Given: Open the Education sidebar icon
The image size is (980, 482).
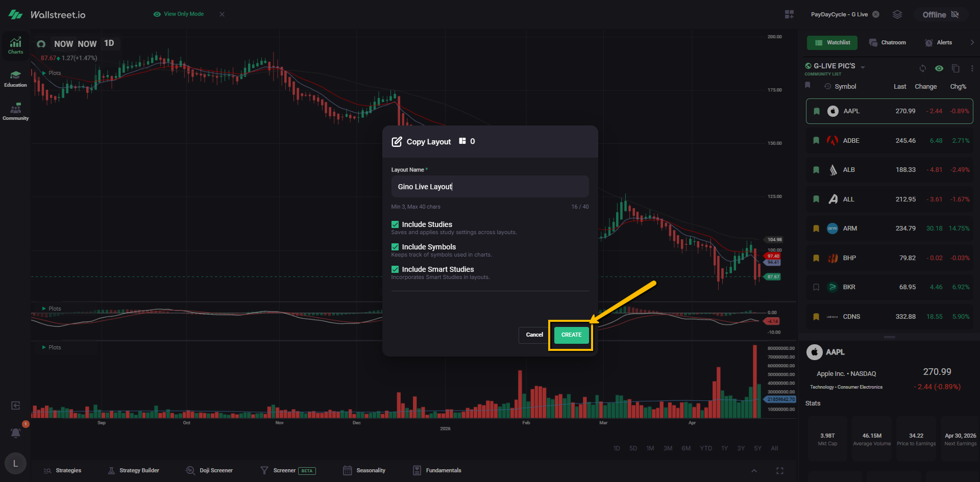Looking at the screenshot, I should (15, 79).
